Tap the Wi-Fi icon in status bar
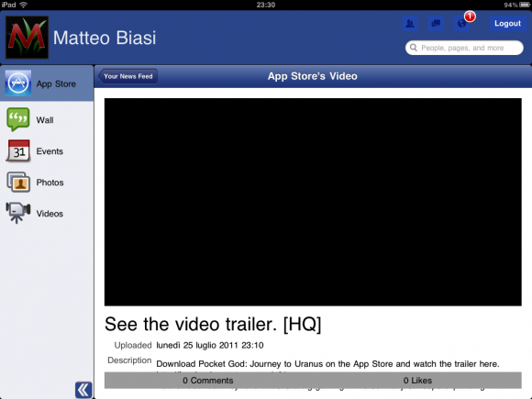Screen dimensions: 532x399 [24, 5]
